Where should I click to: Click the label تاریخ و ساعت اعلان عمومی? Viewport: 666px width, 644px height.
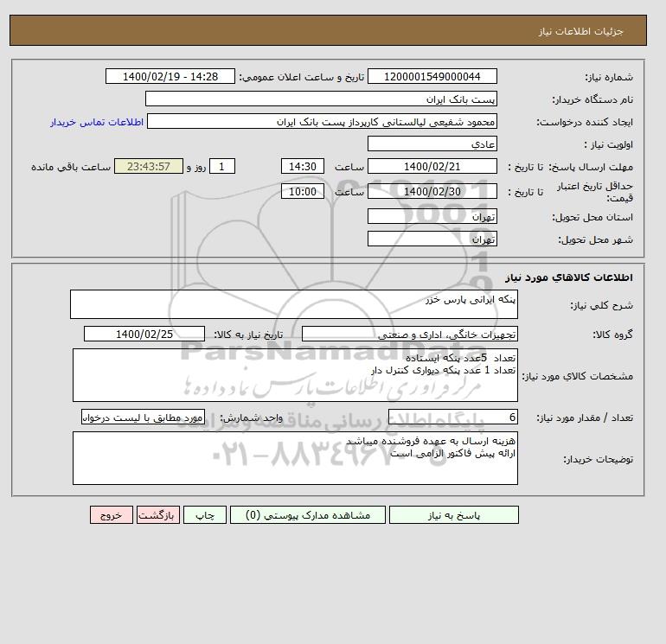pos(302,77)
